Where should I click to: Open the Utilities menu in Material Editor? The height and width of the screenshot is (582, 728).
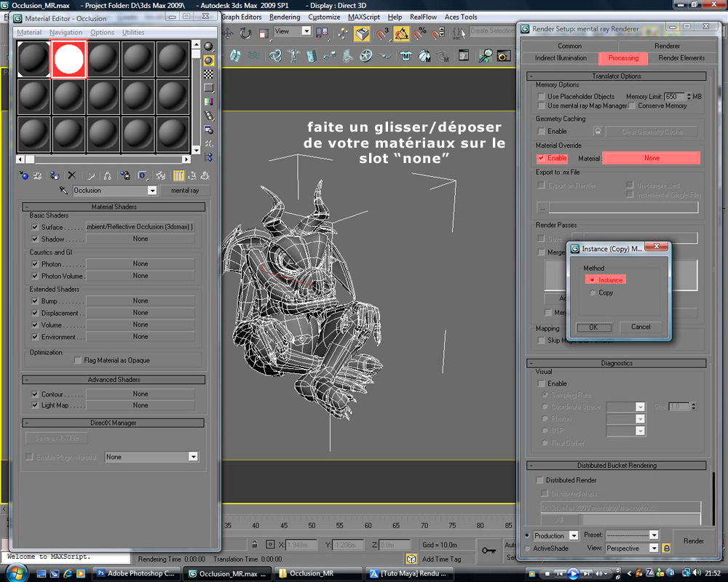tap(133, 33)
